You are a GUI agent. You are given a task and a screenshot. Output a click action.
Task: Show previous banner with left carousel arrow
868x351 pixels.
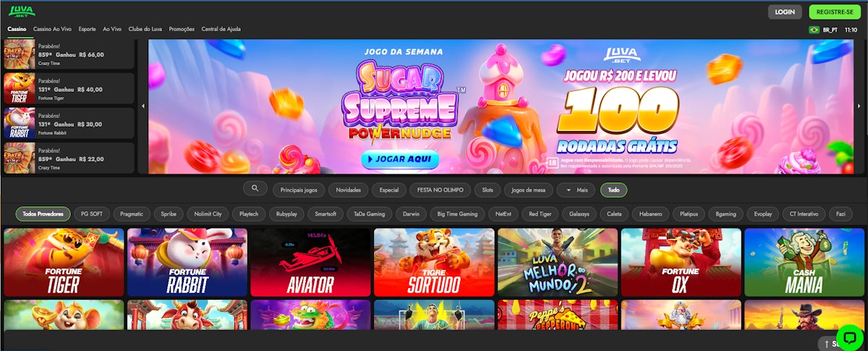(142, 106)
